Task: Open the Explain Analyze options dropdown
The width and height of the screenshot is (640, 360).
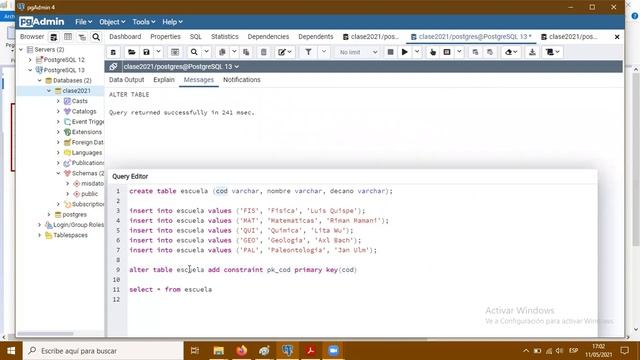Action: click(459, 52)
